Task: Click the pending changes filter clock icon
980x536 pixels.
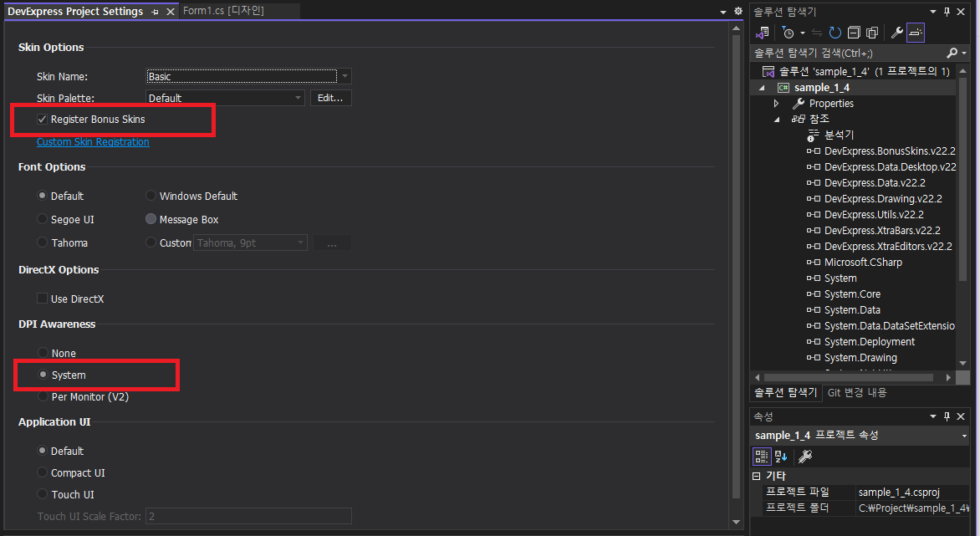Action: 789,33
